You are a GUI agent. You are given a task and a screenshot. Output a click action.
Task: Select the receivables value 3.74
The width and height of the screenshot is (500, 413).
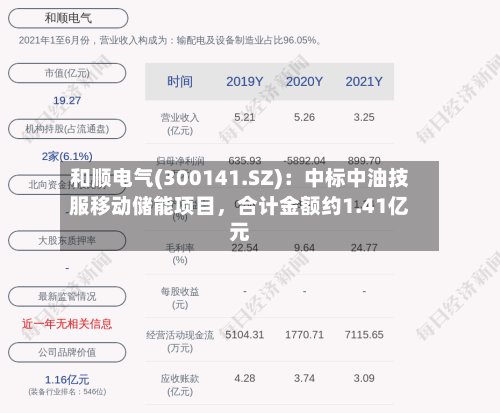304,378
